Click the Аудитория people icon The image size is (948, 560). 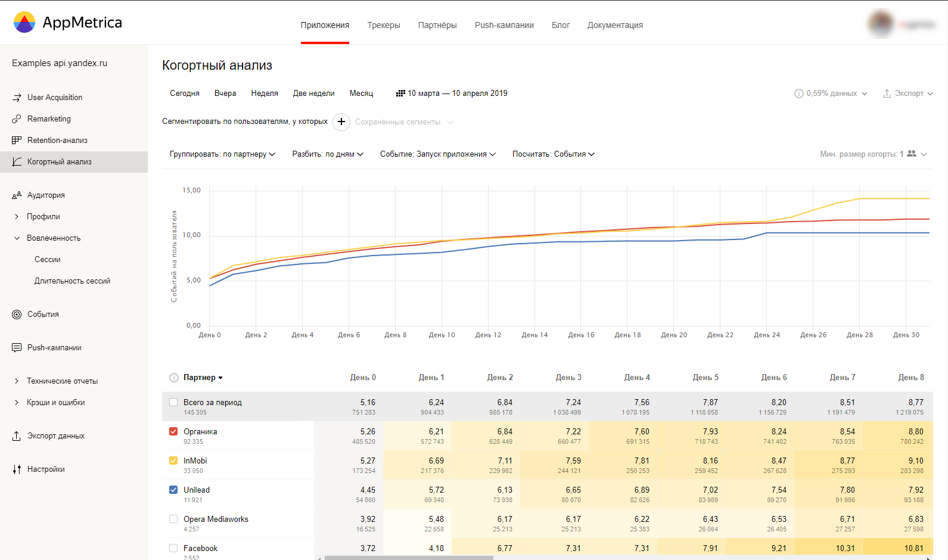(17, 195)
